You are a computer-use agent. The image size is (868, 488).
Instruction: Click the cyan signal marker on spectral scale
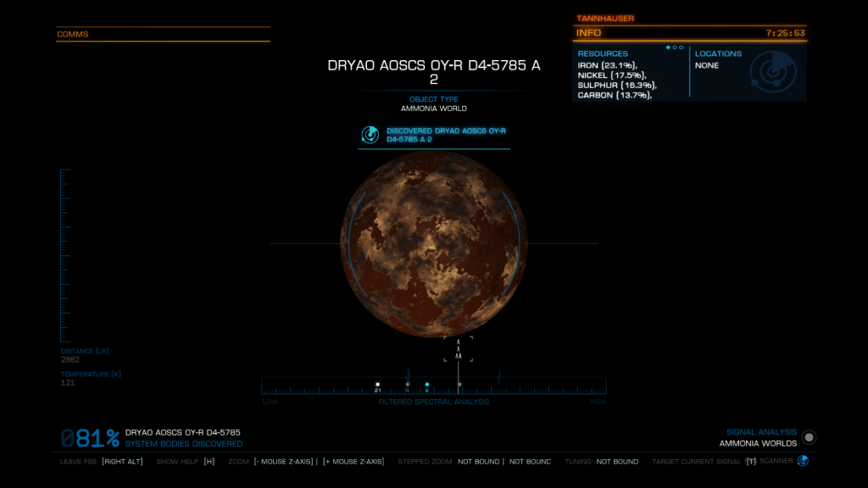(x=427, y=385)
